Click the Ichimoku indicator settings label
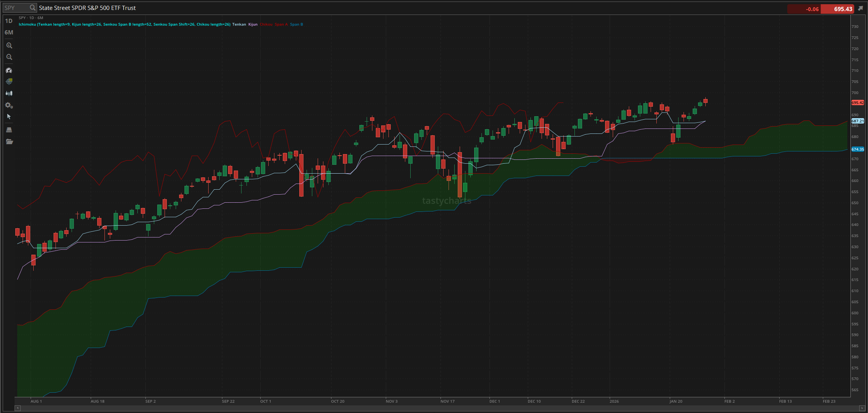Image resolution: width=868 pixels, height=413 pixels. 124,24
